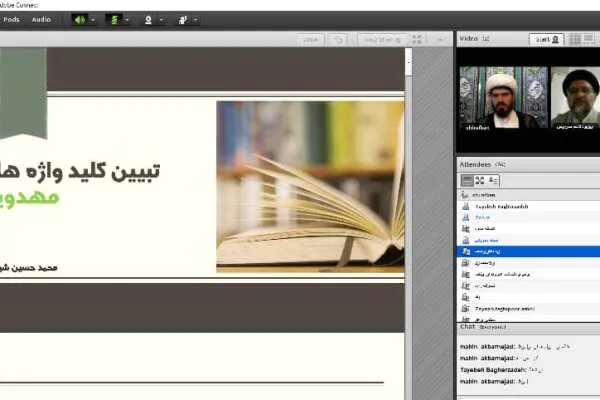Mute the green speaker icon in top toolbar

(79, 20)
